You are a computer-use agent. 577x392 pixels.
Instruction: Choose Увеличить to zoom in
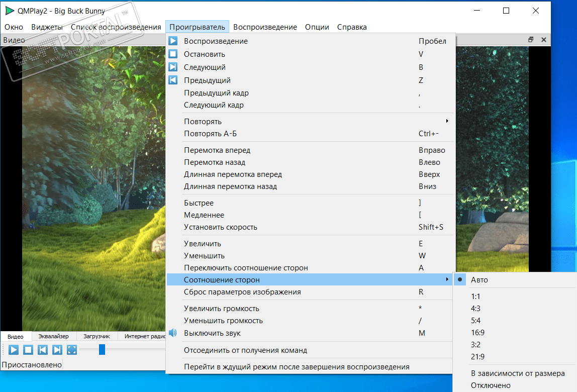310,243
